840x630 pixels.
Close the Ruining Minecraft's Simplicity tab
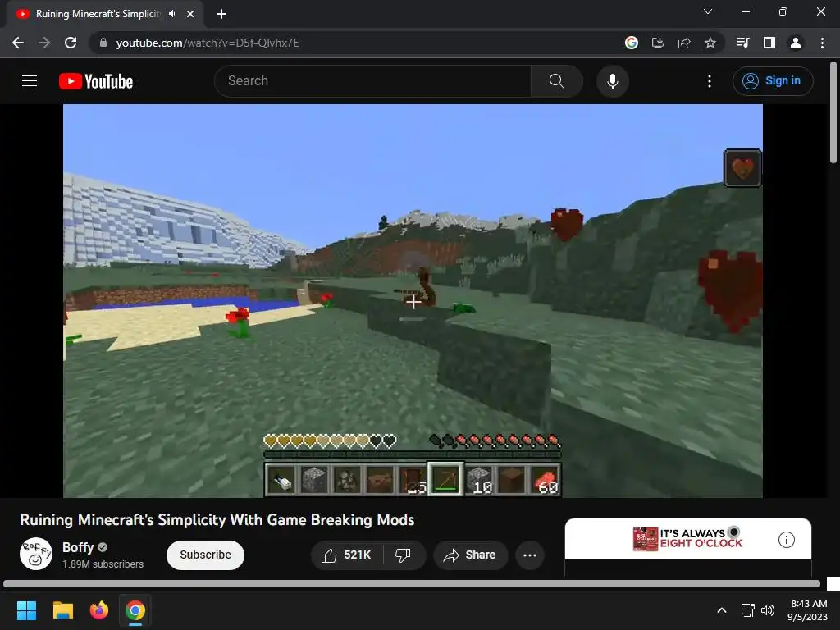click(x=190, y=14)
